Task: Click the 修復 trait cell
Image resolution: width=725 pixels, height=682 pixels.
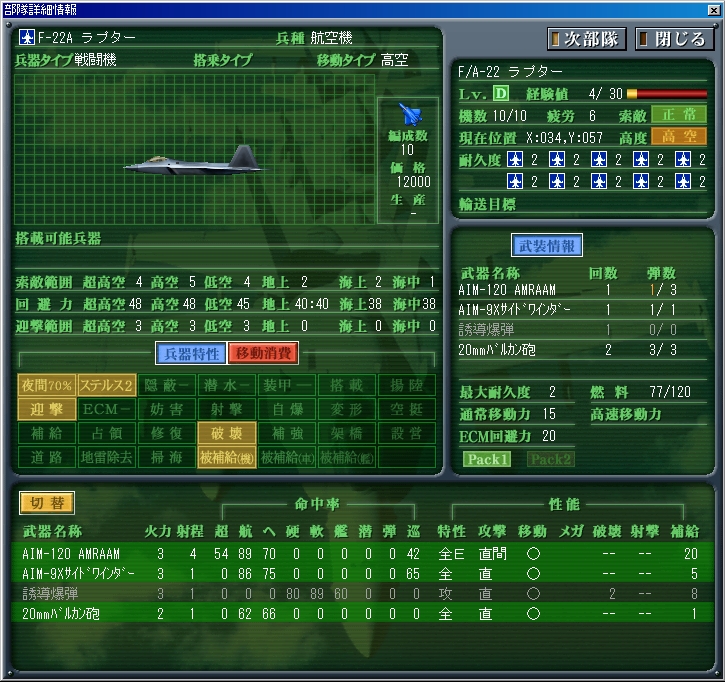Action: [x=166, y=434]
